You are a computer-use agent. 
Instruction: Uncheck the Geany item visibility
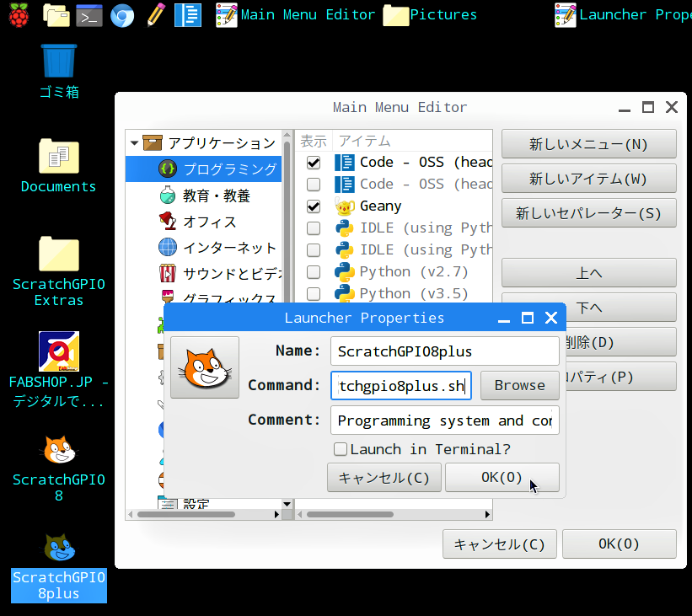314,206
